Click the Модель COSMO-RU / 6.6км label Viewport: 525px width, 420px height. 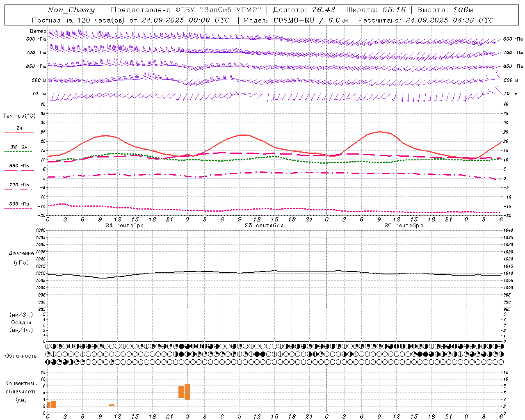point(295,20)
